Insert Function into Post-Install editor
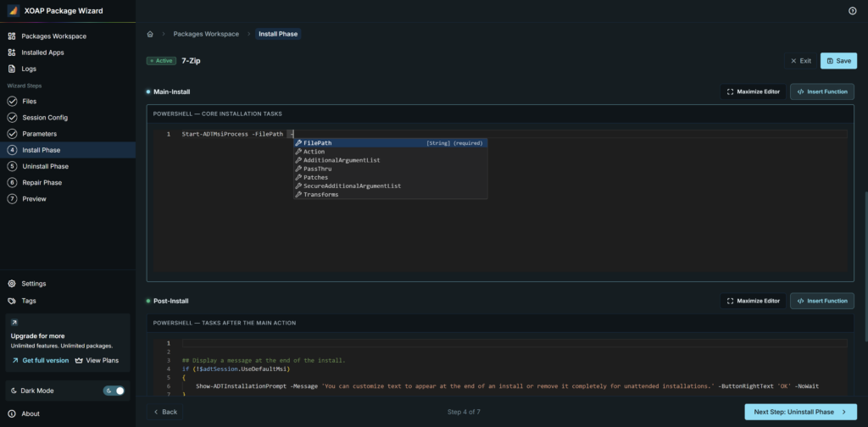The width and height of the screenshot is (868, 427). (822, 301)
